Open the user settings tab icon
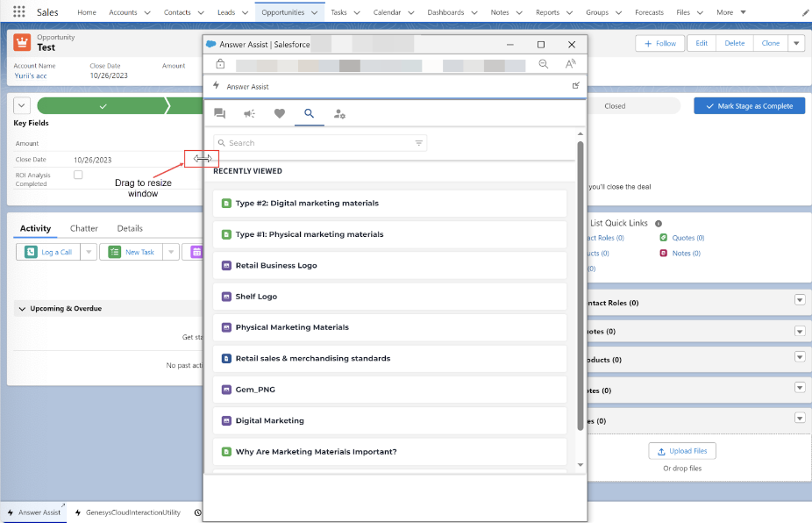This screenshot has width=812, height=523. pyautogui.click(x=339, y=114)
